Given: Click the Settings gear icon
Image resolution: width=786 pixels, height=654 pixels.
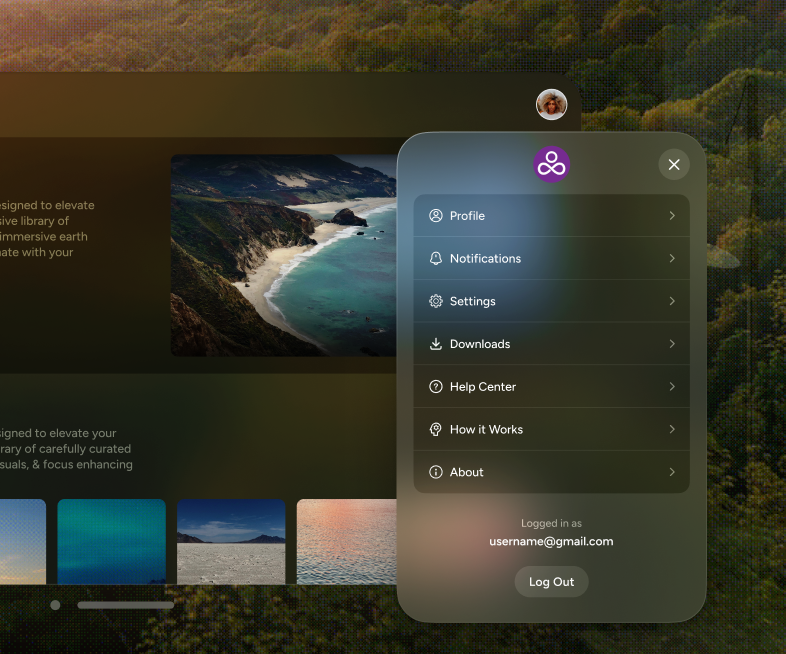Looking at the screenshot, I should pyautogui.click(x=436, y=301).
